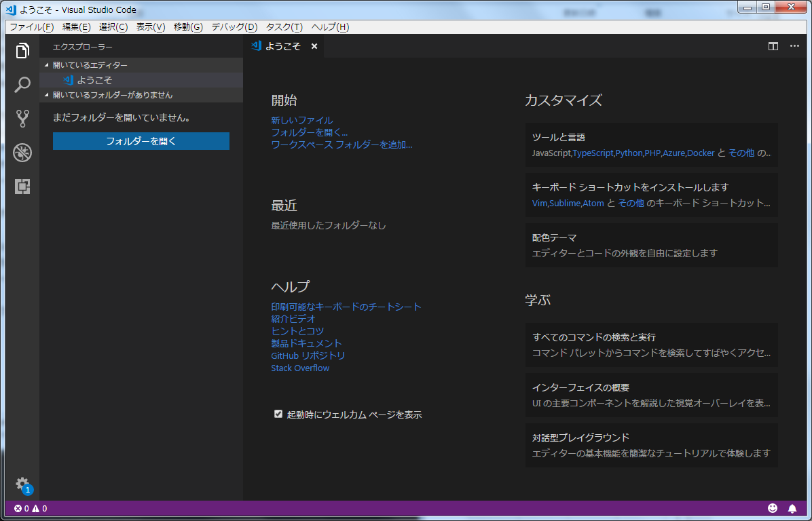The height and width of the screenshot is (521, 812).
Task: Open the Explorer view in activity bar
Action: (x=22, y=51)
